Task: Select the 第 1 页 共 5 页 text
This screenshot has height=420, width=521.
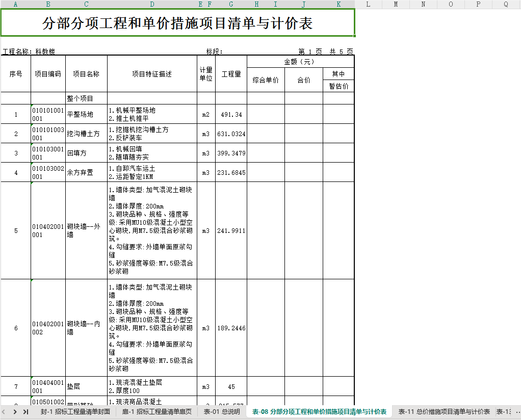Action: point(326,51)
